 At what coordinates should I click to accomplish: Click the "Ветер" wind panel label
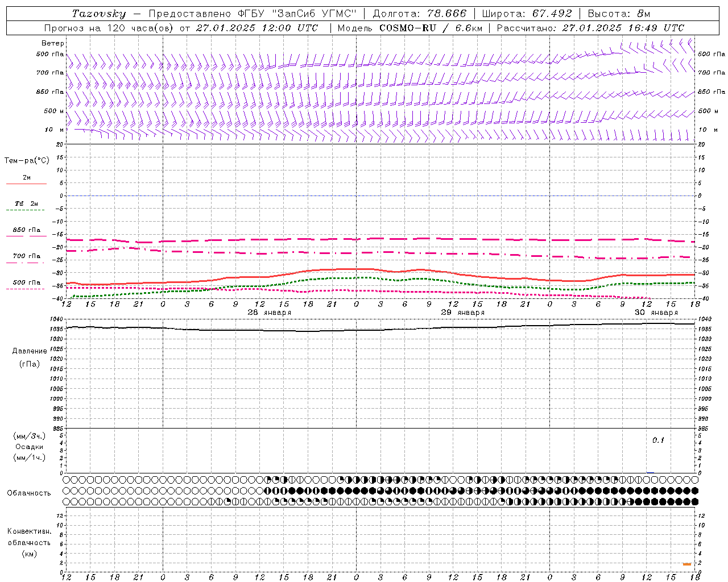53,43
